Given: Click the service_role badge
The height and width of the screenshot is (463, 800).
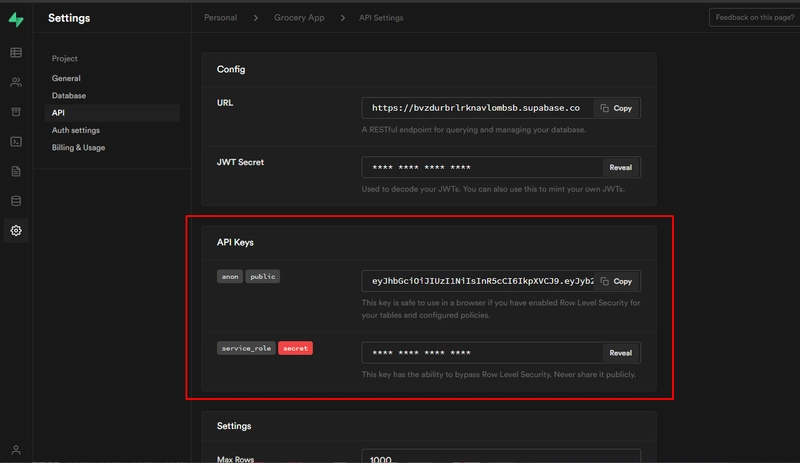Looking at the screenshot, I should 246,348.
